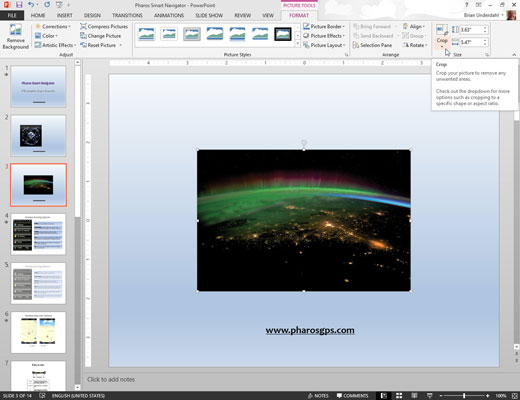The width and height of the screenshot is (520, 400).
Task: Toggle the Notes pane in status bar
Action: (318, 396)
